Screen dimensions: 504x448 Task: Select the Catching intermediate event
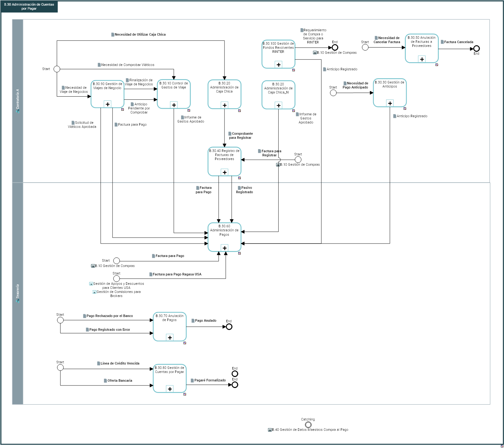(308, 425)
